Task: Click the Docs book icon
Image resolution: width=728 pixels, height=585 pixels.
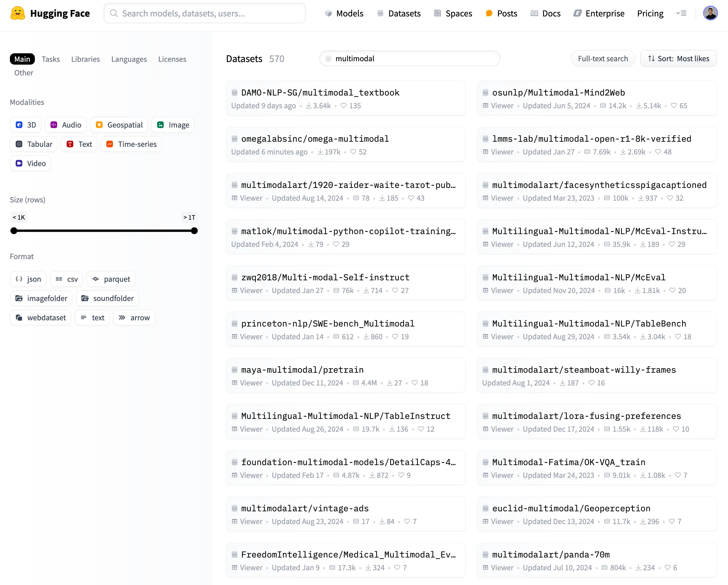Action: tap(534, 14)
